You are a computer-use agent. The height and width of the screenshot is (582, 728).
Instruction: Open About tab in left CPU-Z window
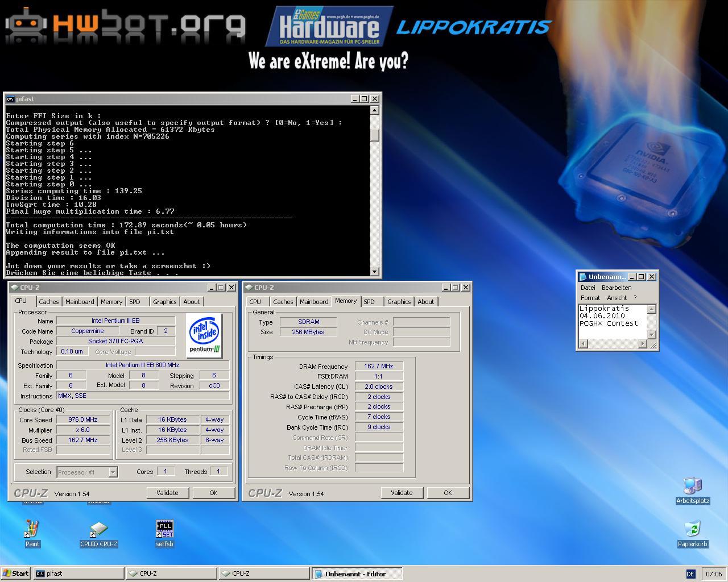[x=192, y=302]
